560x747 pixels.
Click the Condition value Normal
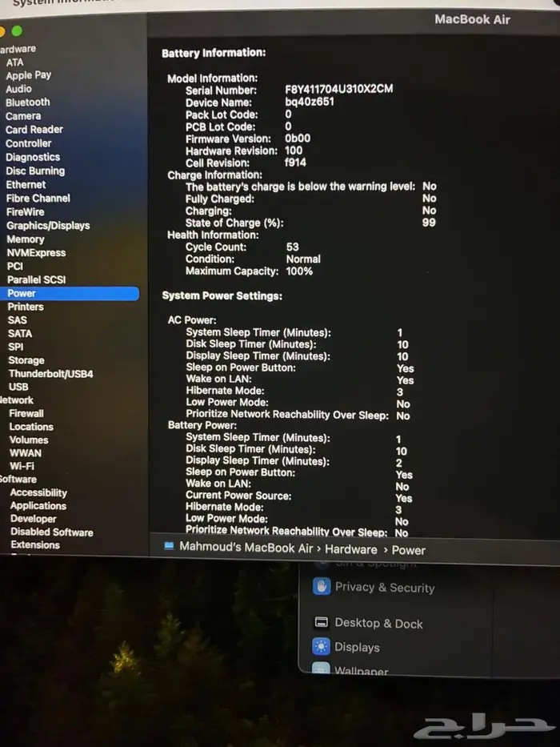pyautogui.click(x=303, y=259)
